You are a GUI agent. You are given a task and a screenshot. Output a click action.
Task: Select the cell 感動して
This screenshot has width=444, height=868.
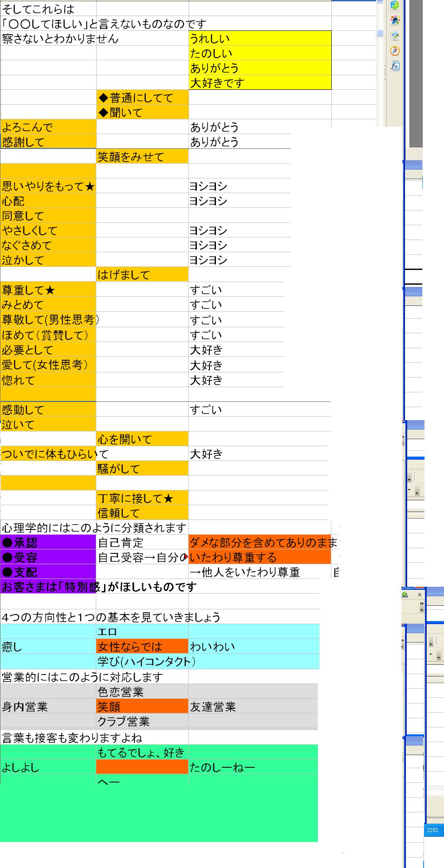point(48,409)
